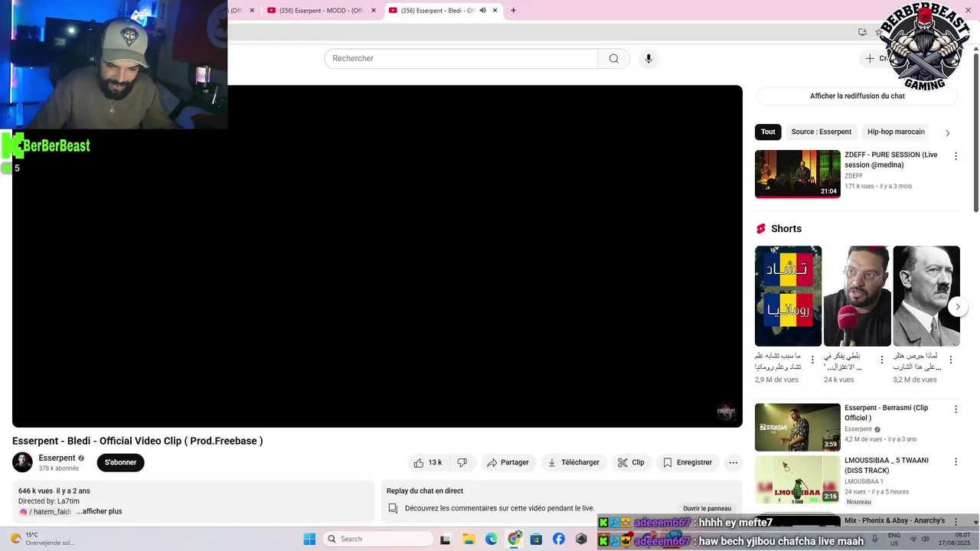
Task: Close the Esserpent Bledi tab
Action: (x=495, y=11)
